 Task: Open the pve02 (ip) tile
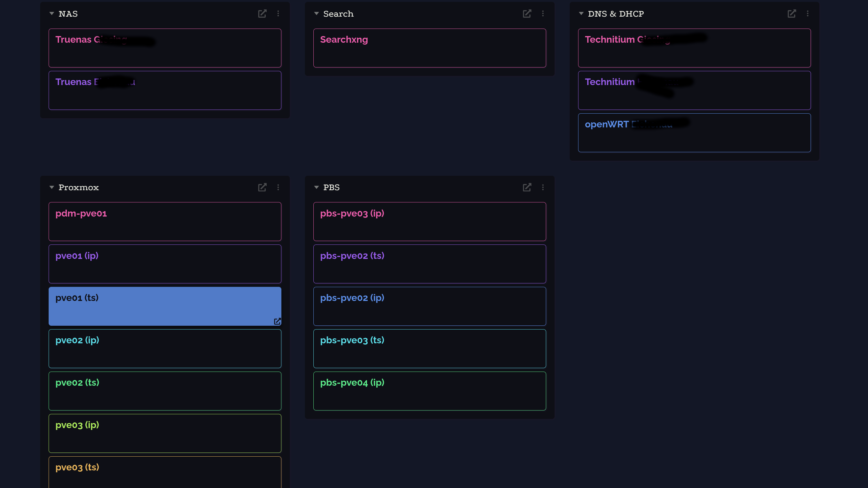(165, 349)
